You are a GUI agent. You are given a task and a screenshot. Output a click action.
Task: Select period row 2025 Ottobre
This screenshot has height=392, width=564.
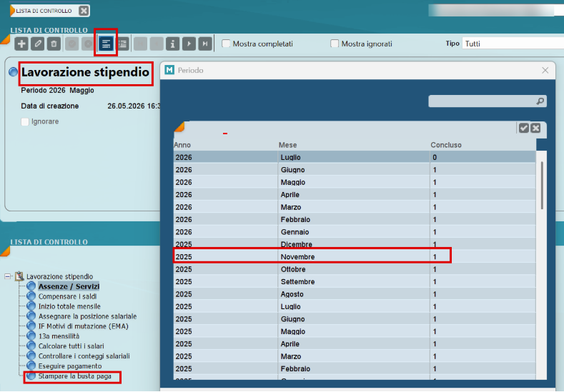pos(355,269)
